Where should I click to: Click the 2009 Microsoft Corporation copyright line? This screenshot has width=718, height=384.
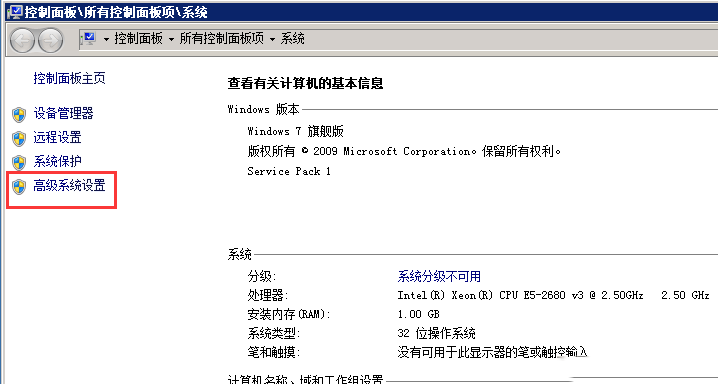404,151
